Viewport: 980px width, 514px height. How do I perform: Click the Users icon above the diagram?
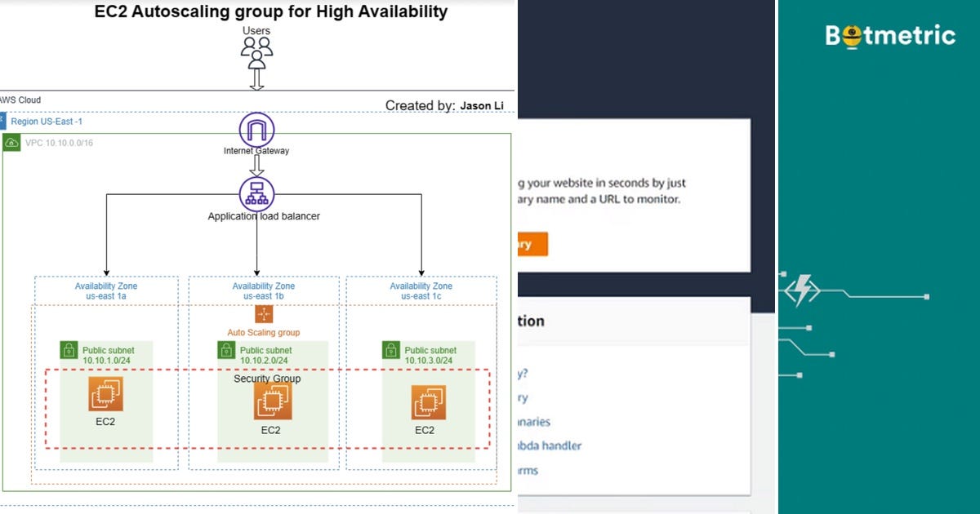(256, 49)
